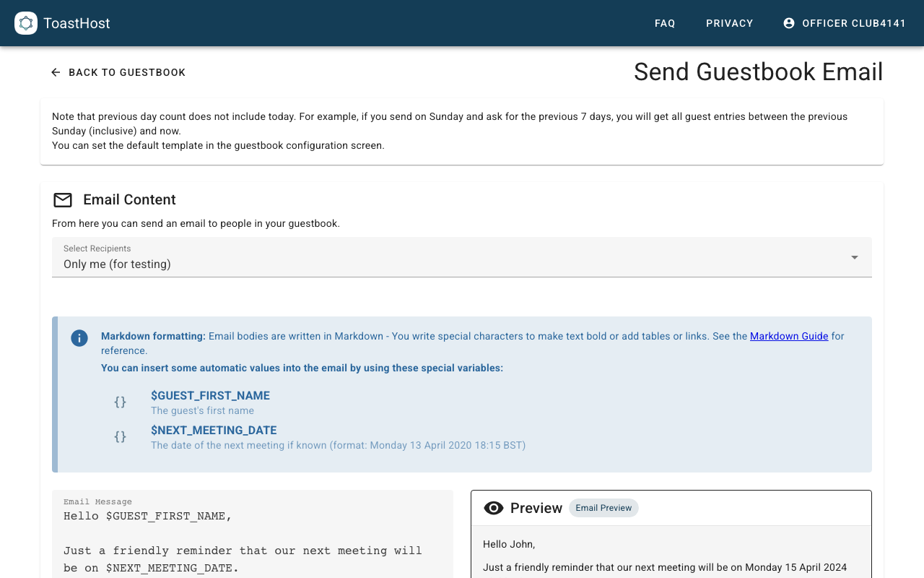Open the PRIVACY menu item
This screenshot has width=924, height=578.
pyautogui.click(x=729, y=23)
